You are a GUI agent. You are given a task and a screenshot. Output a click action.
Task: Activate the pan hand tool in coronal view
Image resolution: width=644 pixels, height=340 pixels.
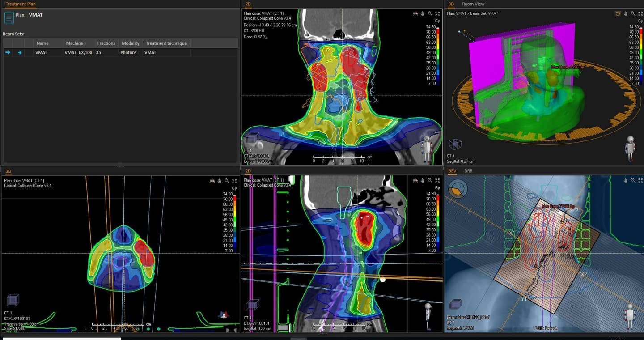click(x=422, y=13)
